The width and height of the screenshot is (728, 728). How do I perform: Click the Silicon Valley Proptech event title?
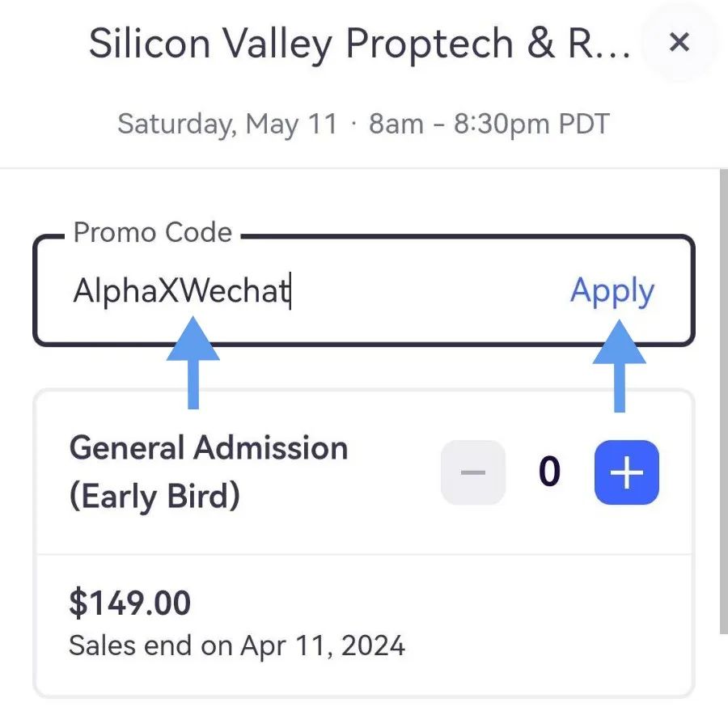359,44
